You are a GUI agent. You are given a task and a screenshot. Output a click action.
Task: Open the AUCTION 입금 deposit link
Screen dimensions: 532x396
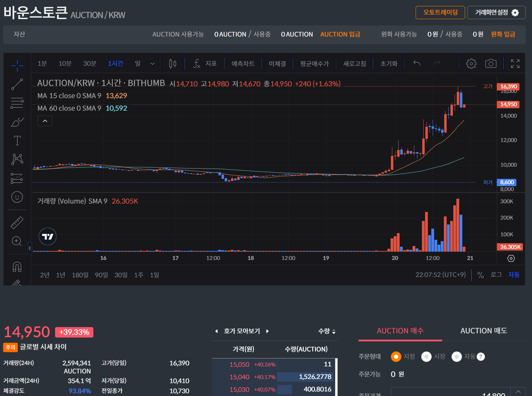pyautogui.click(x=340, y=34)
